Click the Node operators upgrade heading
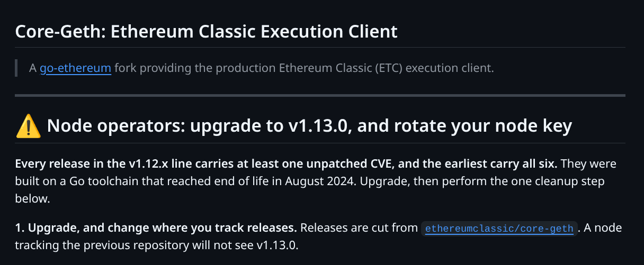644x265 pixels. tap(309, 126)
